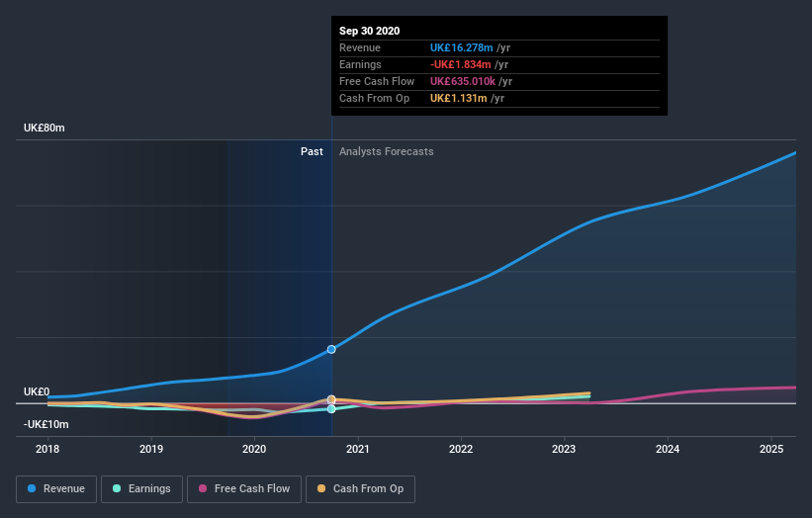This screenshot has width=812, height=518.
Task: Click the pink Free Cash Flow legend dot
Action: pyautogui.click(x=203, y=488)
